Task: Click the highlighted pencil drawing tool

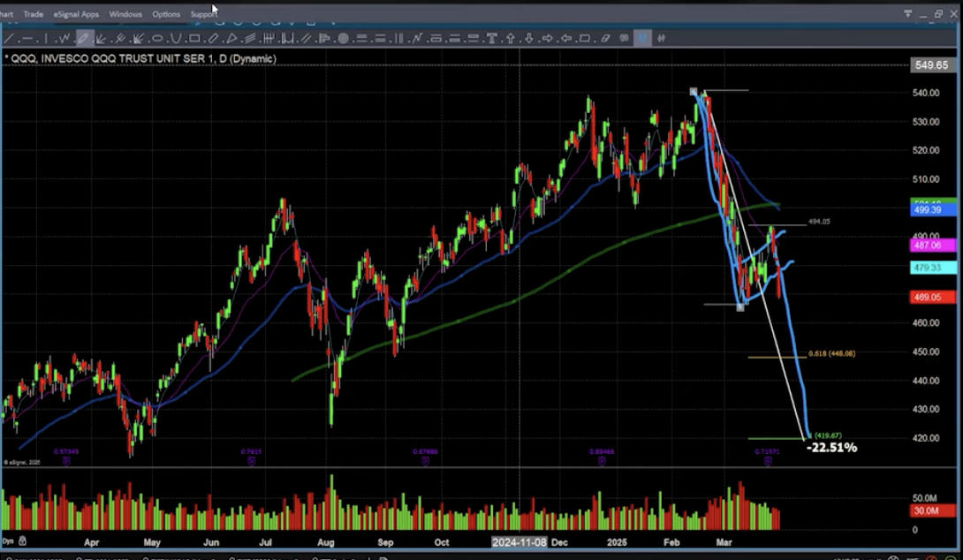Action: point(84,38)
